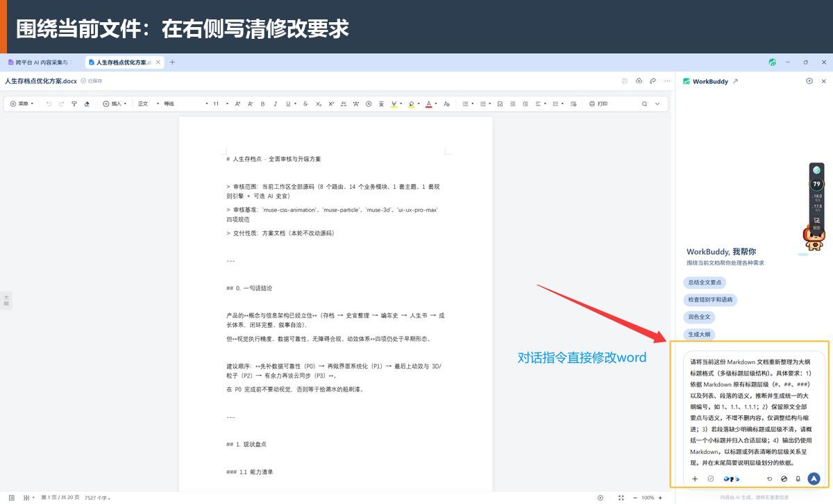Click the cloud upload icon near title
This screenshot has height=504, width=833.
pos(639,81)
